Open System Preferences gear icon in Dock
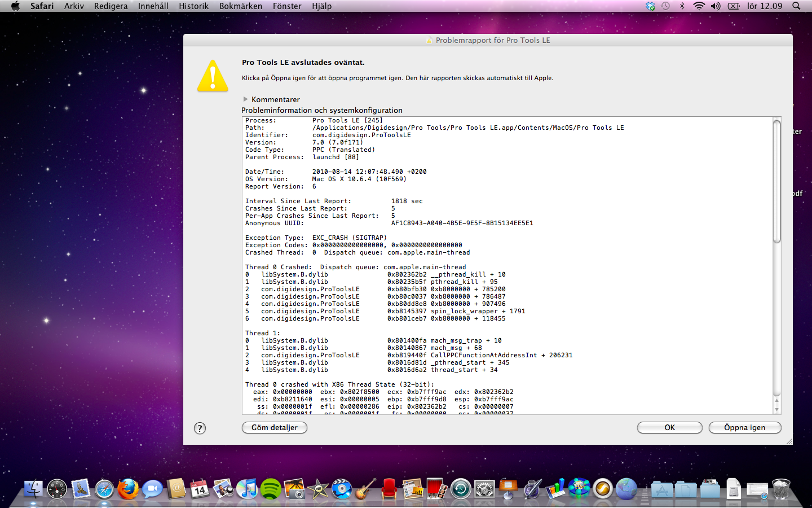812x508 pixels. [x=484, y=489]
